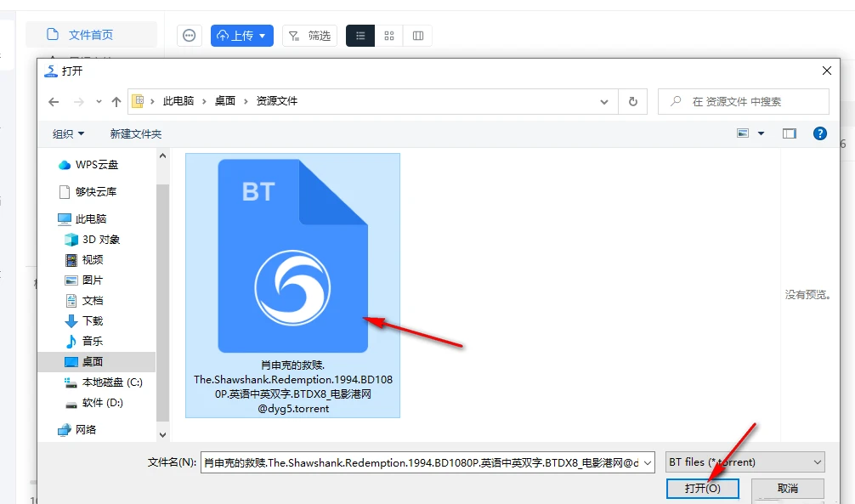Open the 图片 folder in sidebar
The image size is (855, 504).
coord(84,280)
